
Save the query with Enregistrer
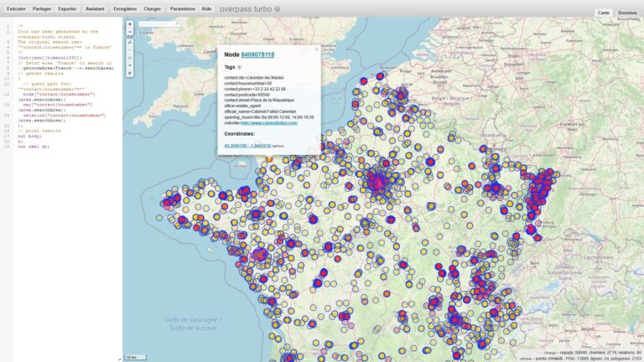coord(125,8)
